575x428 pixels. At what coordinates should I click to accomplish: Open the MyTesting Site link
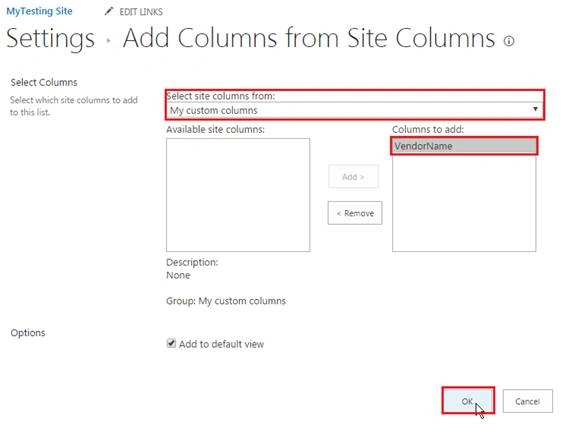[x=39, y=11]
